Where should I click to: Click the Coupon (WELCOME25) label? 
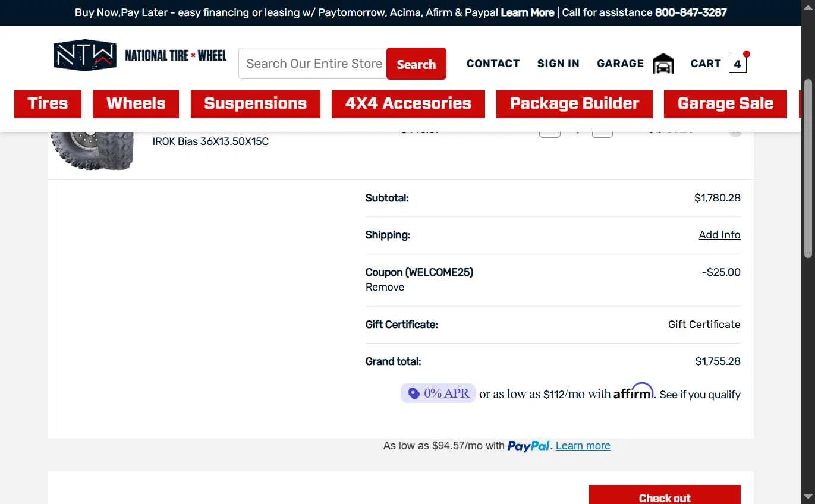(x=419, y=272)
